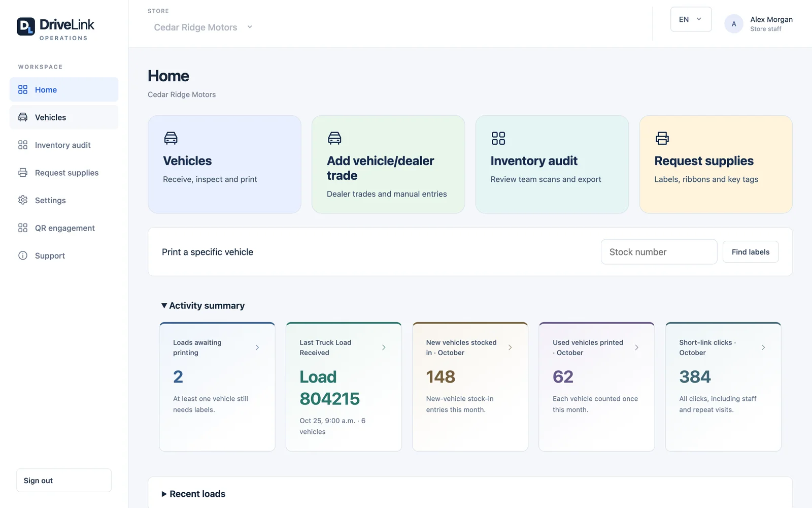
Task: Open Vehicles in sidebar menu
Action: pyautogui.click(x=64, y=117)
